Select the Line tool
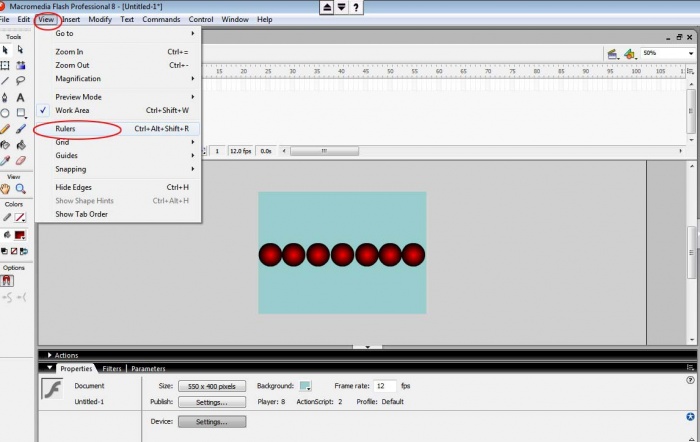700x442 pixels. (5, 81)
